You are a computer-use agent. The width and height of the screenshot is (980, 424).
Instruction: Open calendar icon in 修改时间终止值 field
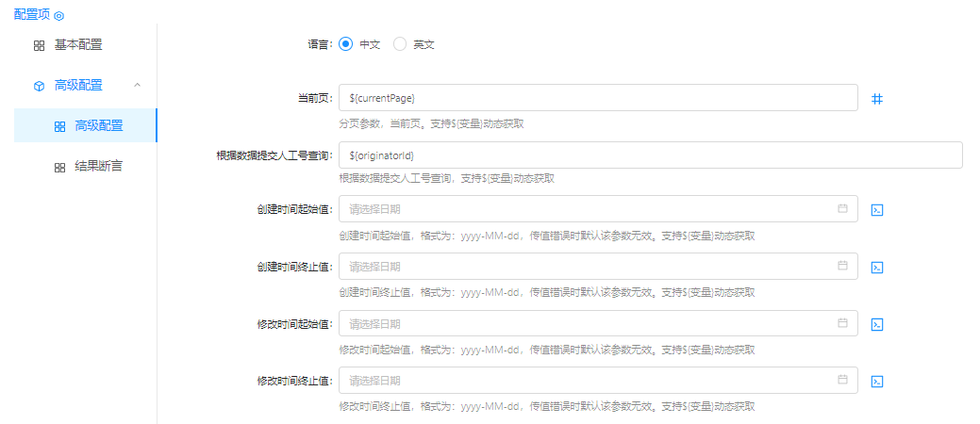pyautogui.click(x=842, y=381)
